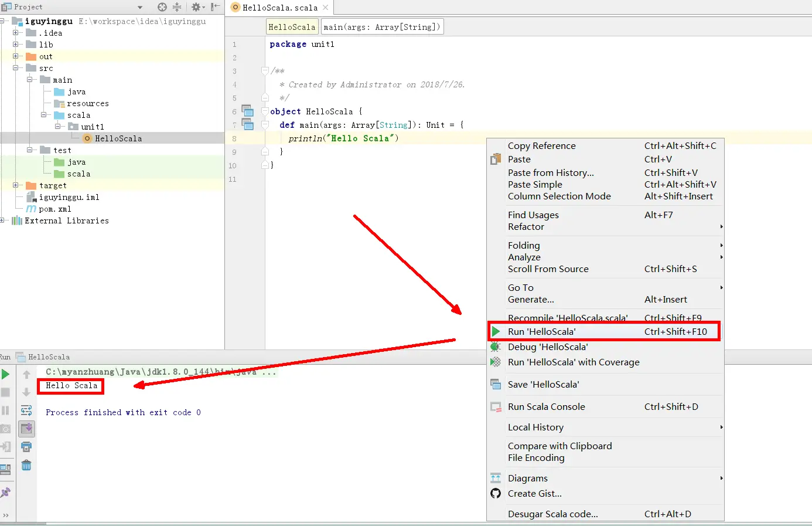Select Run Scala Console menu entry

605,406
